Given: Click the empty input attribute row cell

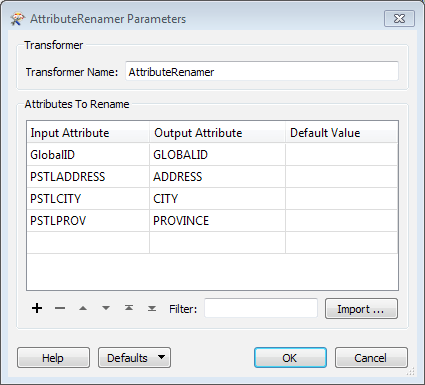Looking at the screenshot, I should [88, 243].
